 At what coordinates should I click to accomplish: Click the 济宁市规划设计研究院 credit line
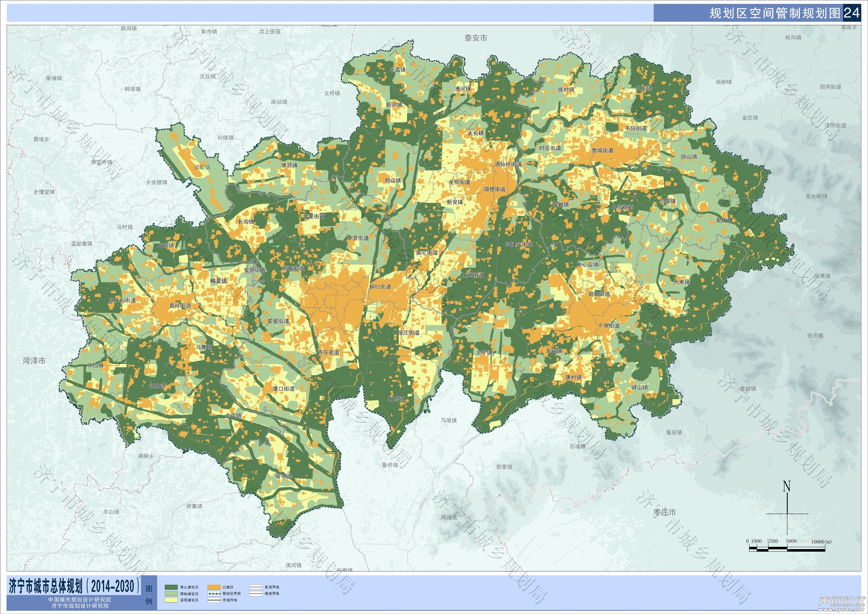80,606
